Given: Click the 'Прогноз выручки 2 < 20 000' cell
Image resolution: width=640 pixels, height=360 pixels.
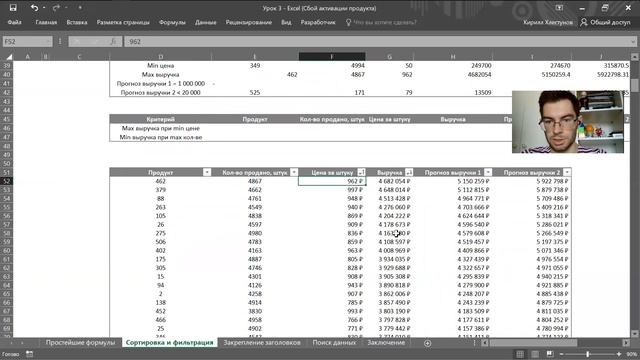Looking at the screenshot, I should 160,93.
